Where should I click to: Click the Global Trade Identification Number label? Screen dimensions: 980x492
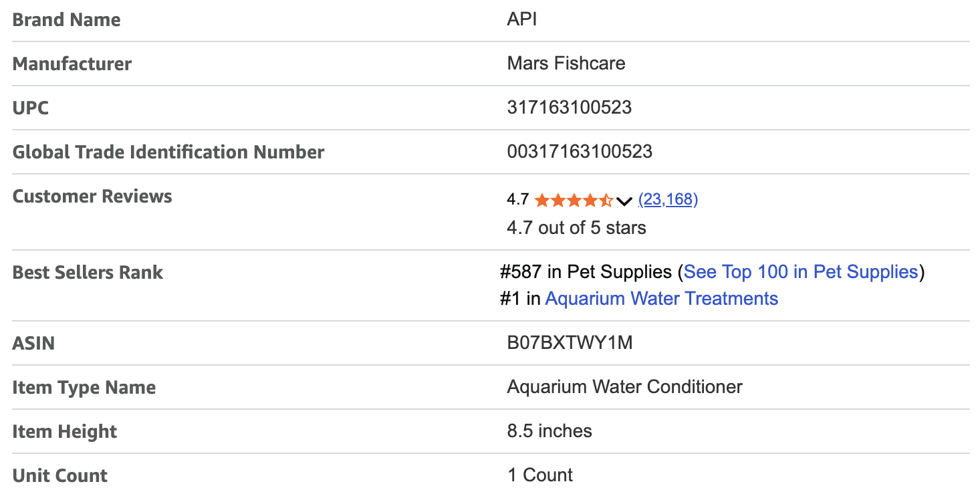(x=168, y=152)
